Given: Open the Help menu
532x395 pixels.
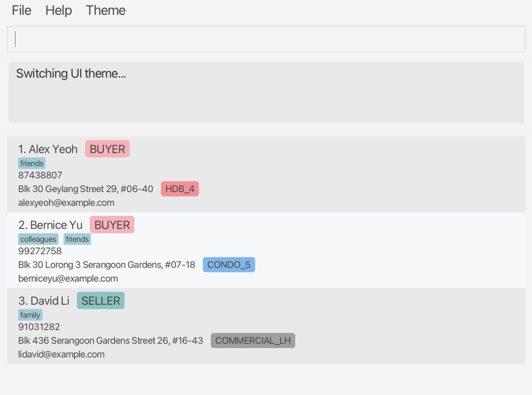Looking at the screenshot, I should (x=59, y=10).
